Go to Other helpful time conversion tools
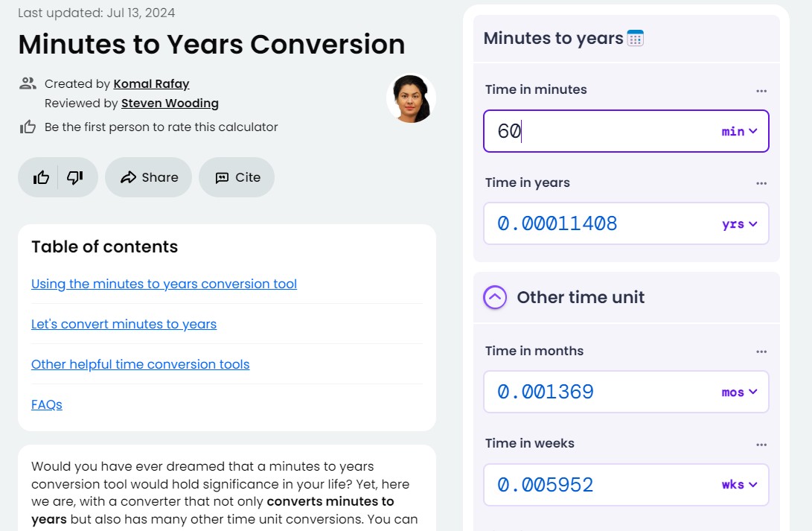 [x=141, y=364]
